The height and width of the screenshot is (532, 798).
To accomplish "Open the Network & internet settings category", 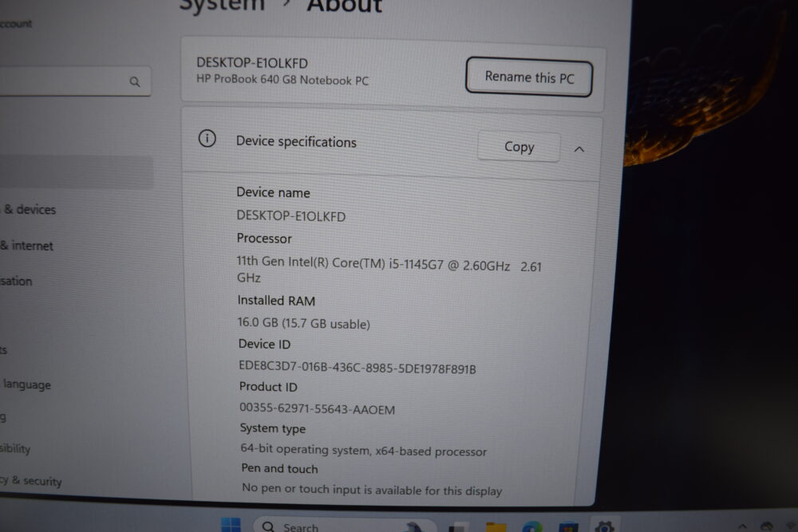I will pos(26,246).
